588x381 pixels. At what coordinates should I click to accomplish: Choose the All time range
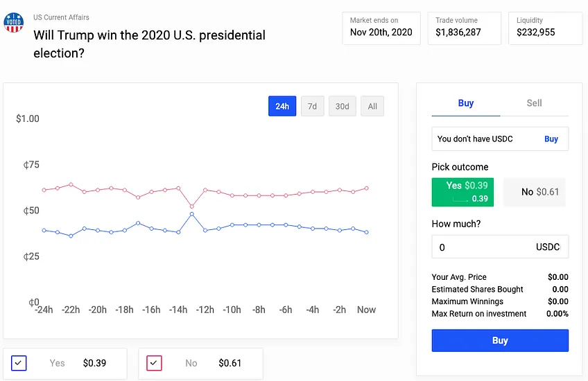click(372, 106)
